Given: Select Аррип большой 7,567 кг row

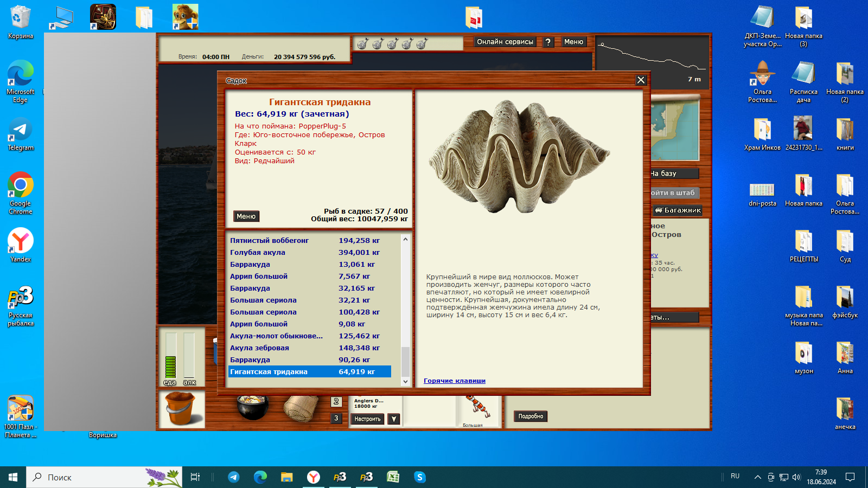Looking at the screenshot, I should pos(310,276).
